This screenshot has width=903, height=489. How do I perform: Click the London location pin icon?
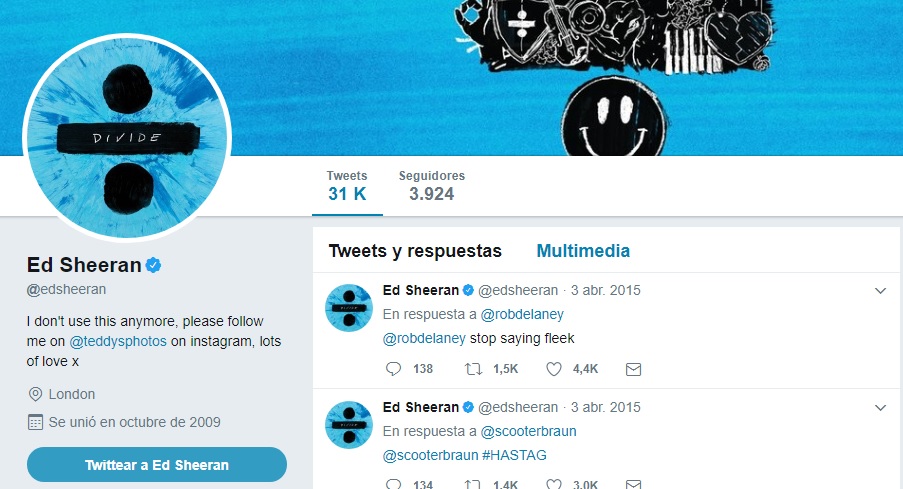35,394
